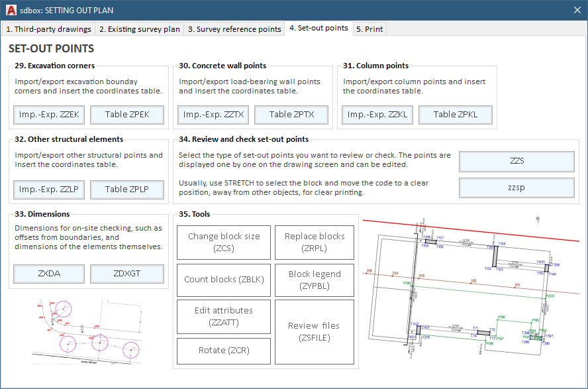This screenshot has width=588, height=389.
Task: Insert table using Table ZPLP
Action: pos(127,190)
